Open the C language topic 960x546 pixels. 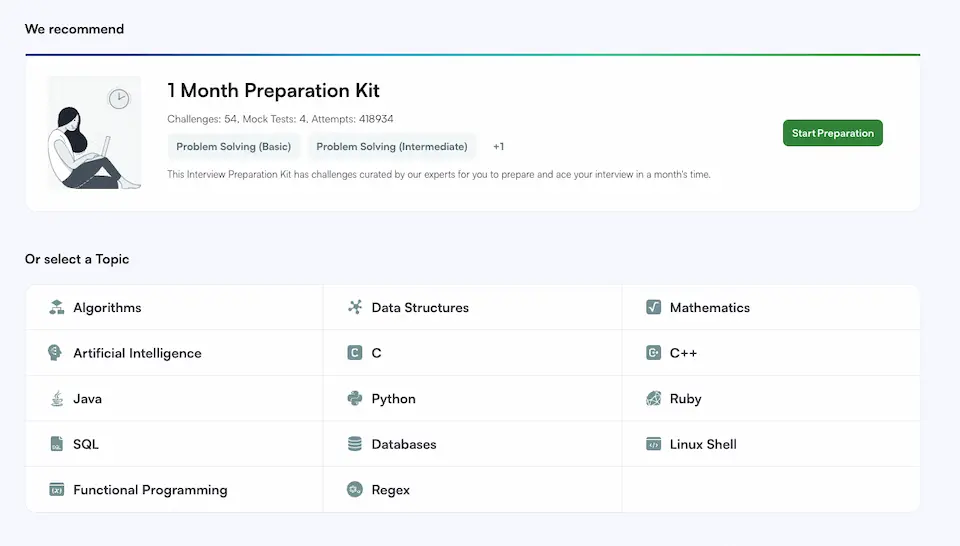click(473, 353)
